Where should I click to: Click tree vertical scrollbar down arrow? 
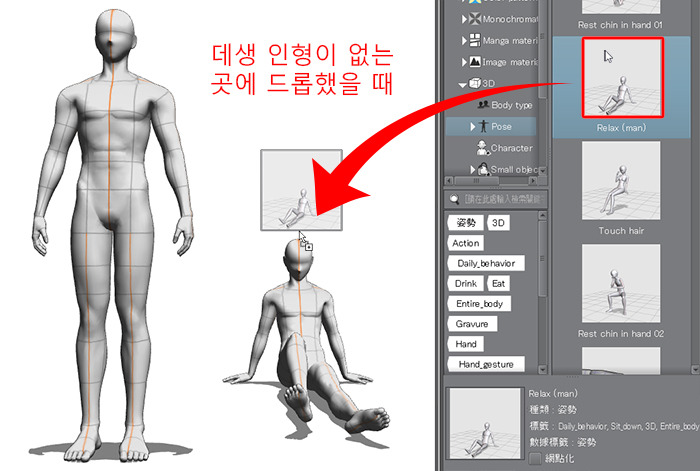(x=542, y=170)
